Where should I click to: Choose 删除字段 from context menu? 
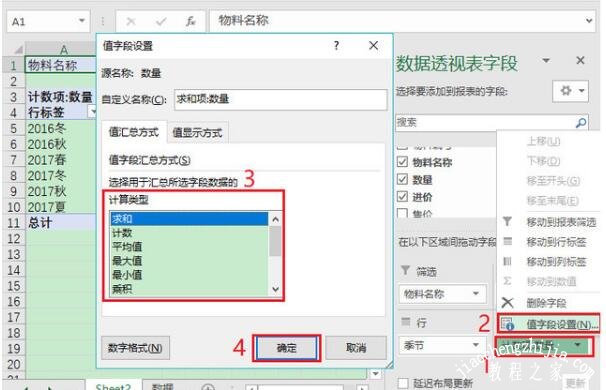pyautogui.click(x=546, y=303)
